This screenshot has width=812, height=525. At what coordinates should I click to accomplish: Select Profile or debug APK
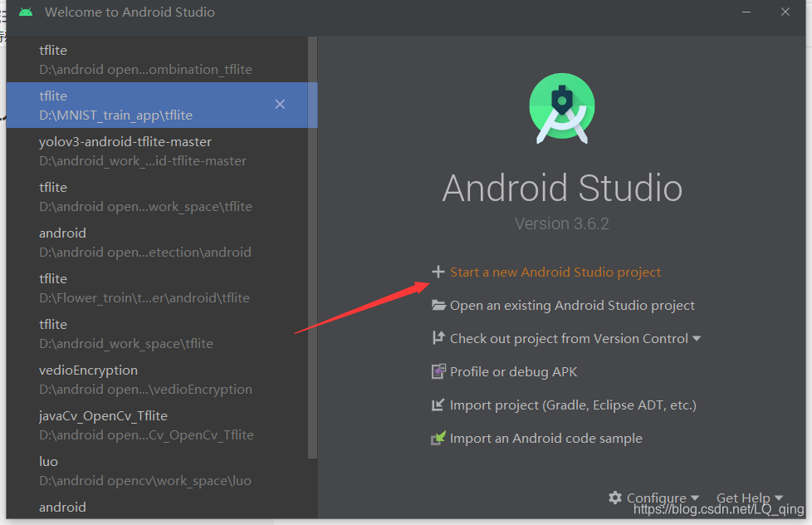tap(513, 371)
